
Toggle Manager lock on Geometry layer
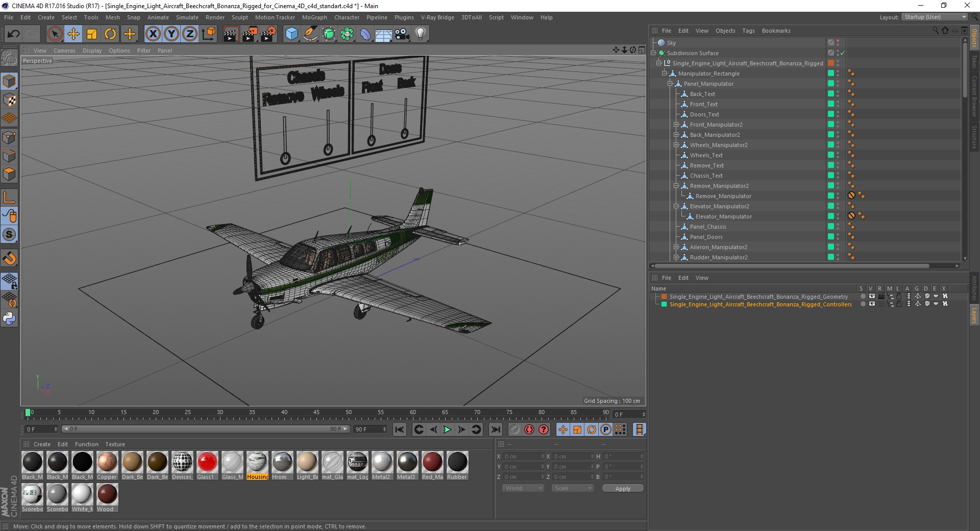pyautogui.click(x=899, y=296)
